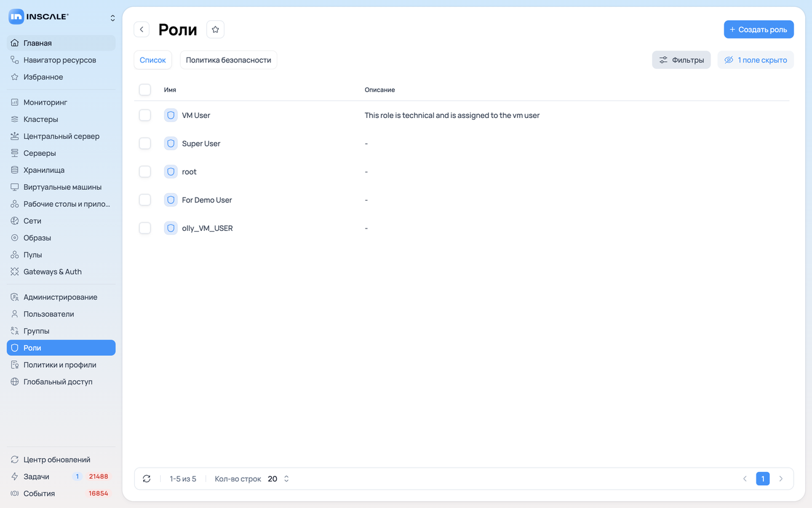The image size is (812, 508).
Task: Toggle the select-all checkbox in header
Action: click(x=145, y=90)
